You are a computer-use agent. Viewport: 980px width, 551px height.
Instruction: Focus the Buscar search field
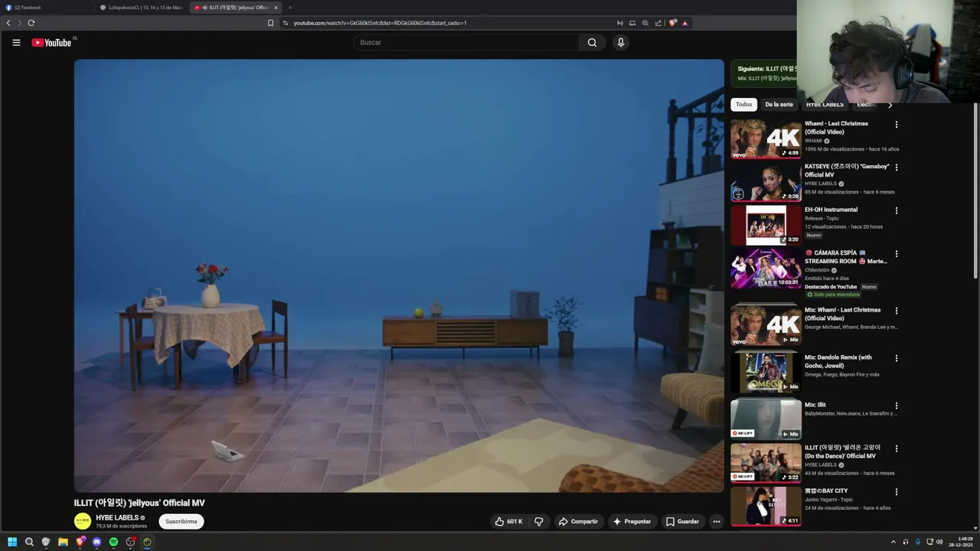467,43
